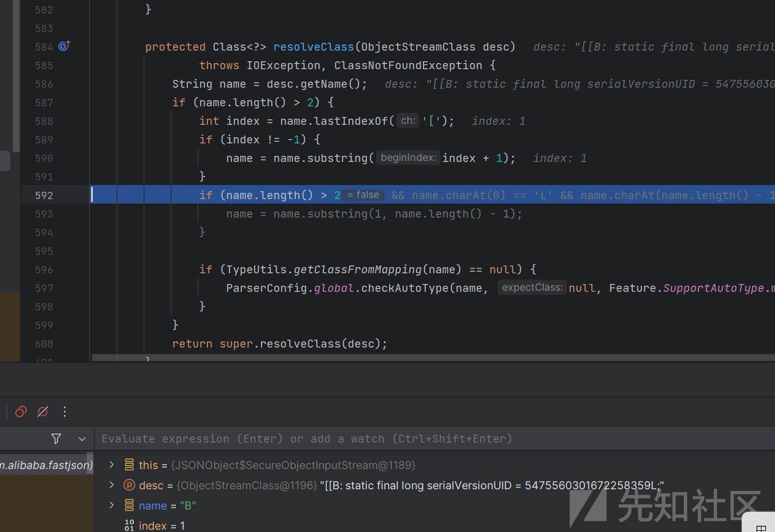The width and height of the screenshot is (775, 532).
Task: Click the 'expectClass:' parameter hint
Action: coord(532,287)
